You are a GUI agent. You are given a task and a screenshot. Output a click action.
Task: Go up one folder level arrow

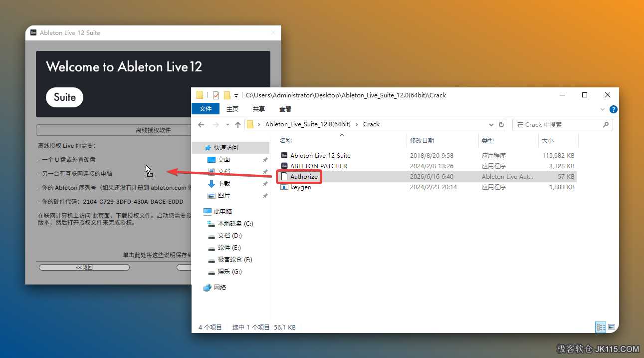[238, 124]
